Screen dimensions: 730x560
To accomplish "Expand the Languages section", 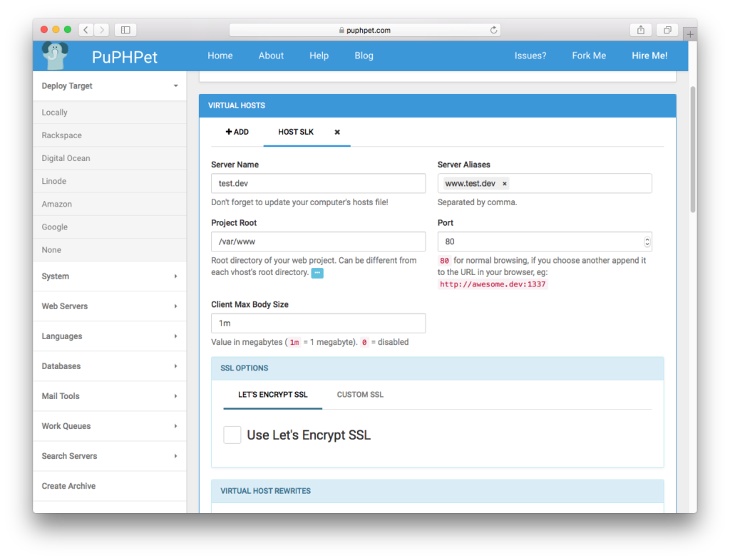I will 110,336.
